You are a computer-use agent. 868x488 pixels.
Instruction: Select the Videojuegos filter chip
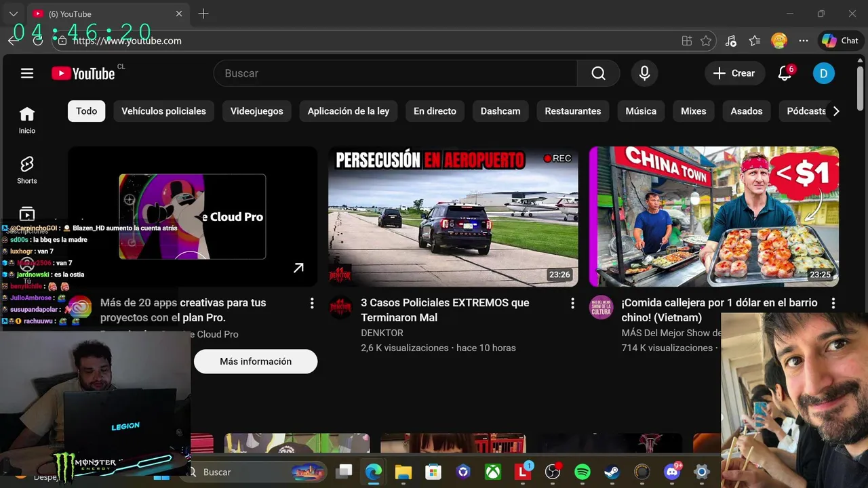coord(257,111)
